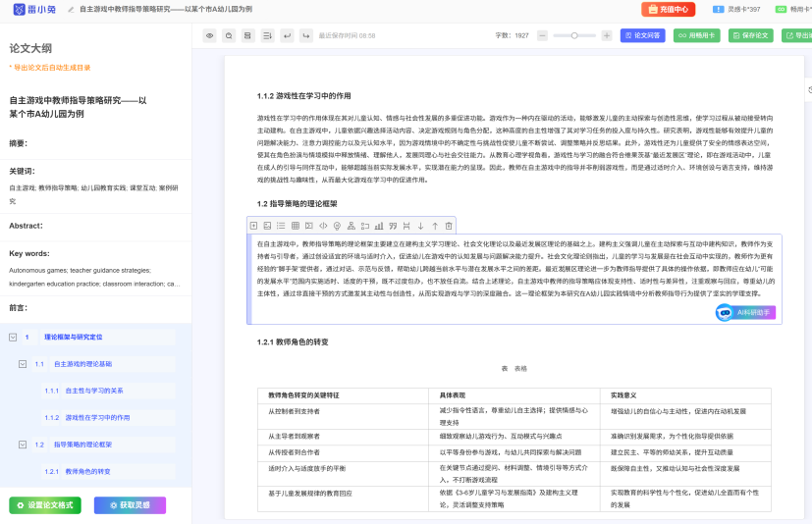
Task: Click the 字数: 1927 word count
Action: pos(512,35)
